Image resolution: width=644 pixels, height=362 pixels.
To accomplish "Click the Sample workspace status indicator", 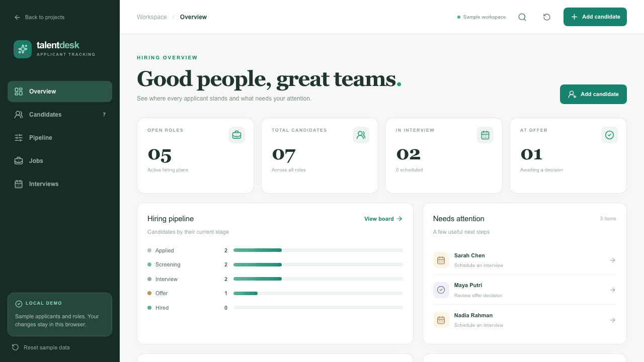I will pos(481,17).
